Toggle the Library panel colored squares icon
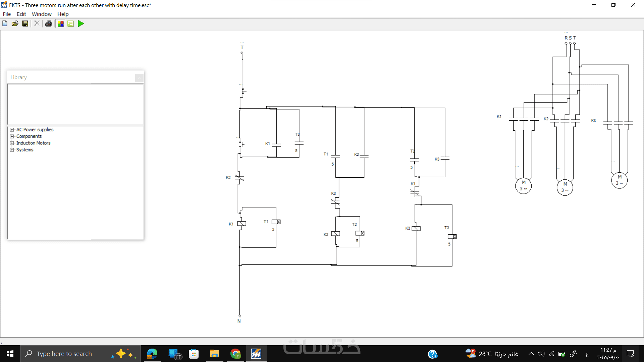Screen dimensions: 644x362 [61, 23]
